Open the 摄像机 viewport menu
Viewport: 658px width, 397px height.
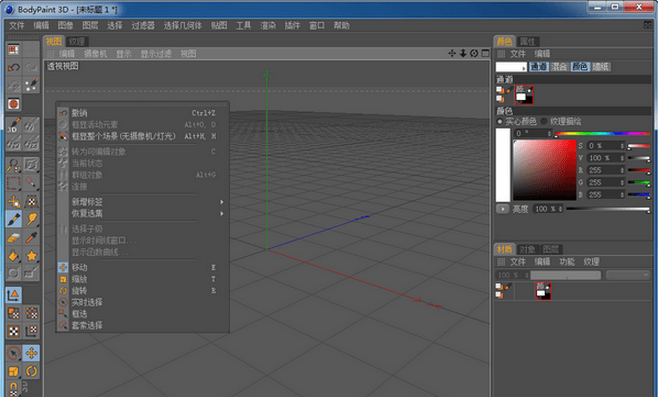(x=95, y=54)
